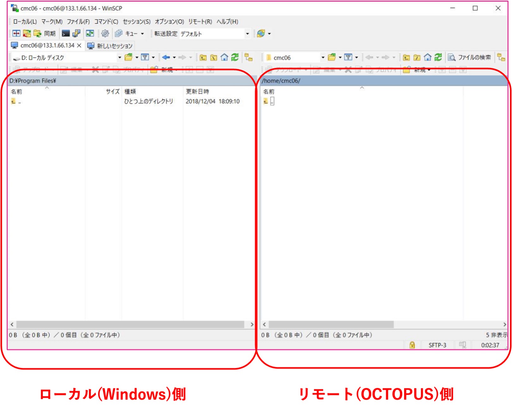Image resolution: width=513 pixels, height=420 pixels.
Task: Go to the remote parent directory icon
Action: click(406, 57)
